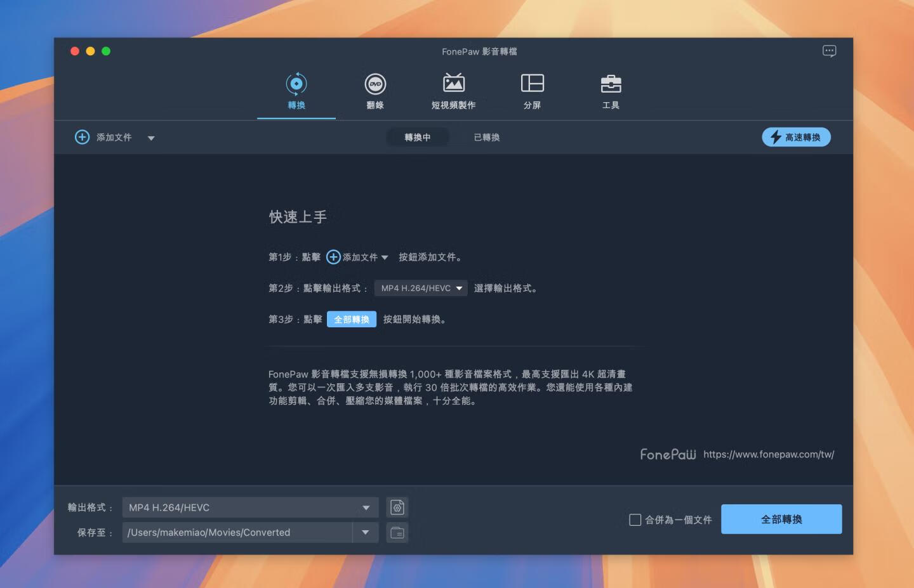
Task: Open the https://www.fonepaw.com/tw/ link
Action: [769, 454]
